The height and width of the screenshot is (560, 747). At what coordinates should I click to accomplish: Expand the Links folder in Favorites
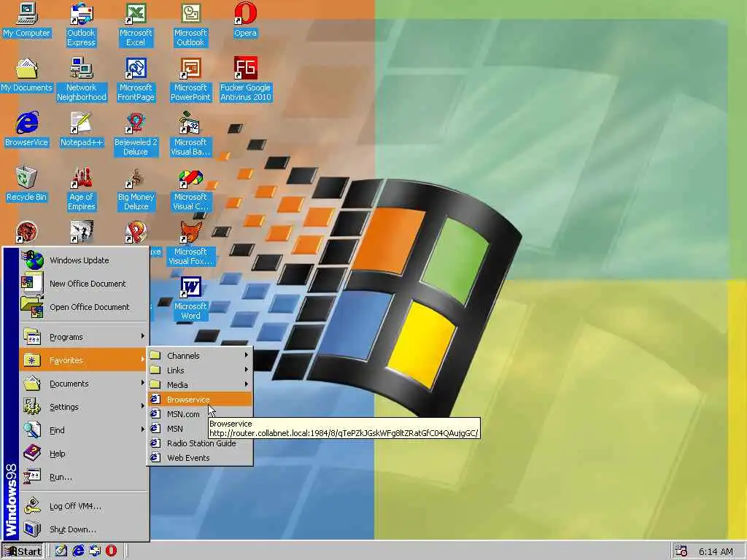coord(200,370)
